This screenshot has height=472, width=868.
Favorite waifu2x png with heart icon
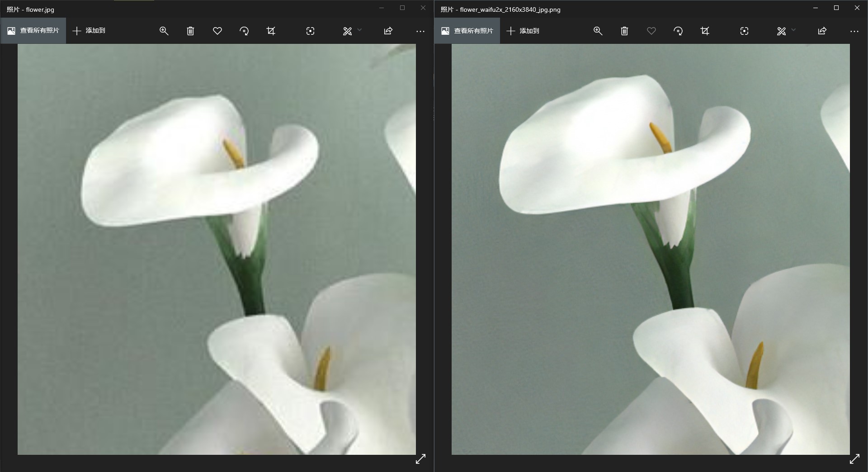[x=651, y=31]
